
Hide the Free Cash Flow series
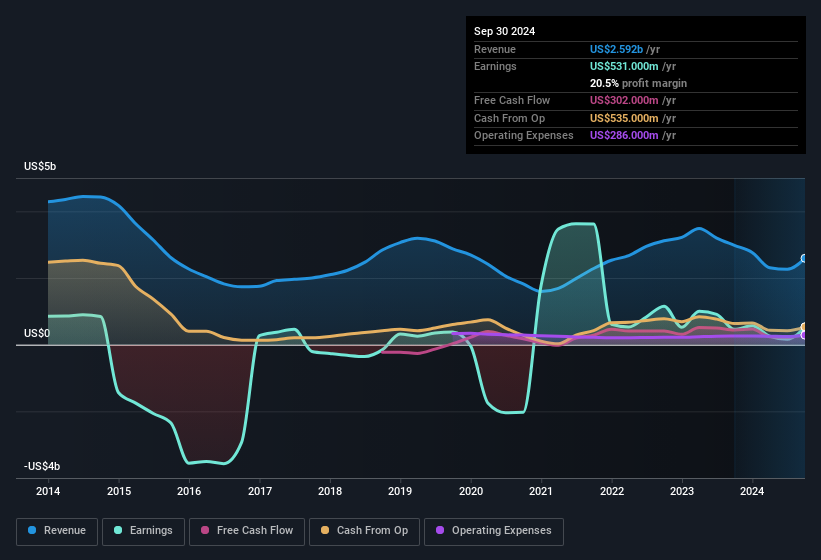tap(244, 531)
